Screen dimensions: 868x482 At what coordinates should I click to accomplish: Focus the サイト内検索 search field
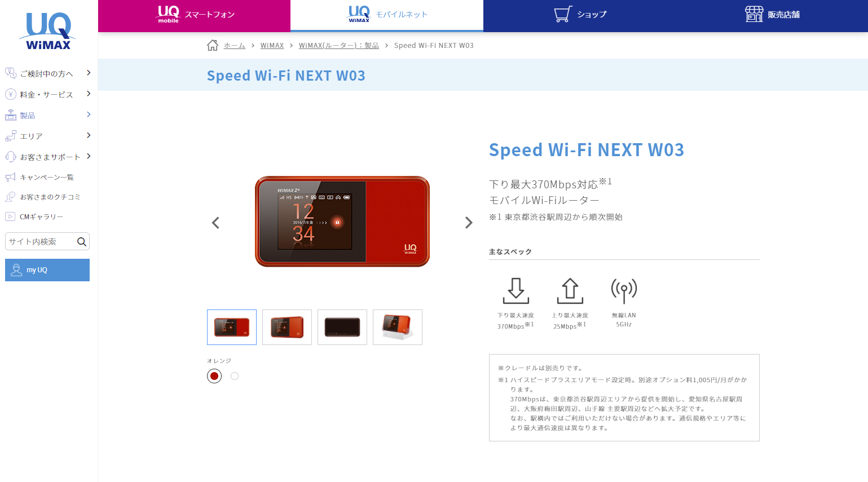pyautogui.click(x=41, y=242)
